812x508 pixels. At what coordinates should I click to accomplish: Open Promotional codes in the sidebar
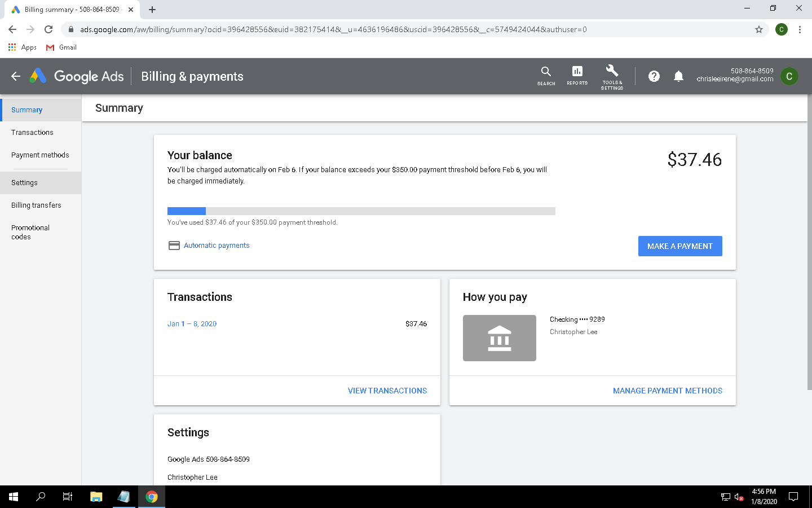[x=41, y=233]
